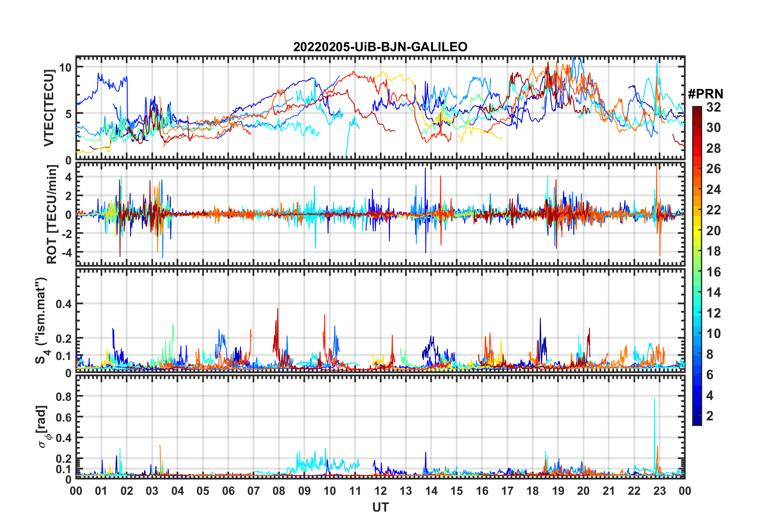The height and width of the screenshot is (532, 761).
Task: Click UT axis tick label 09
Action: click(304, 491)
